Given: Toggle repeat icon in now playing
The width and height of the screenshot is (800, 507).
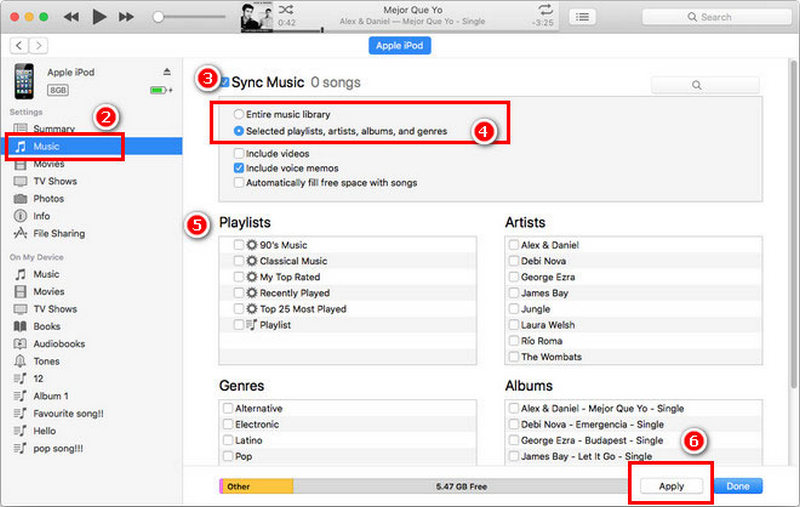Looking at the screenshot, I should click(545, 9).
